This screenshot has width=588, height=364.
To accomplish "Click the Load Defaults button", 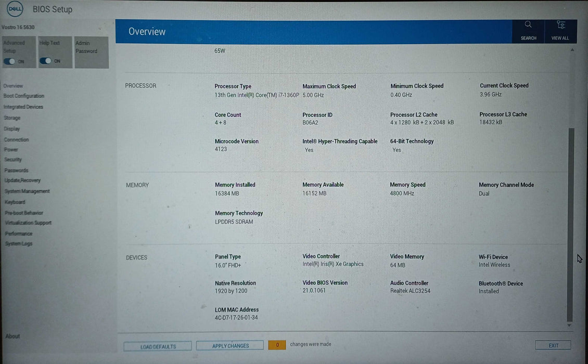I will pyautogui.click(x=158, y=346).
